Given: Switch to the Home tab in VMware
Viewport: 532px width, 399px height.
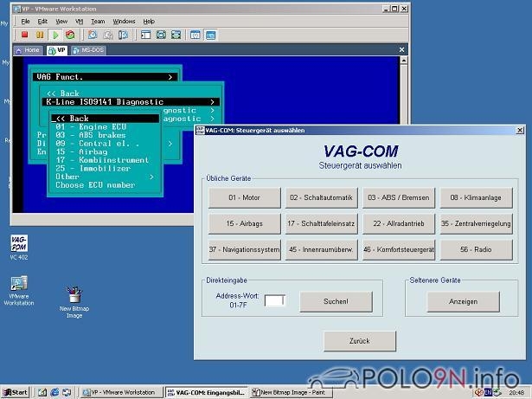Looking at the screenshot, I should (29, 50).
